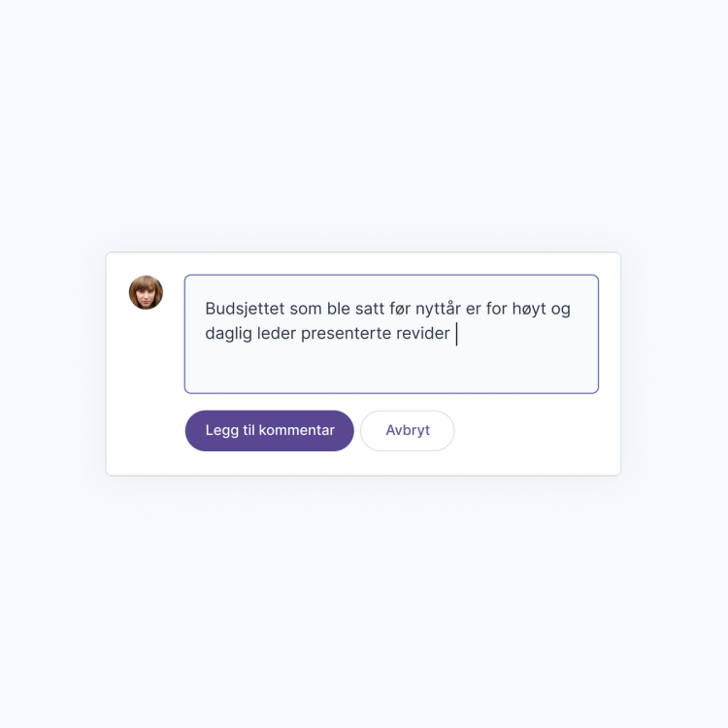728x728 pixels.
Task: Click the blinking text cursor after "revider"
Action: tap(456, 334)
